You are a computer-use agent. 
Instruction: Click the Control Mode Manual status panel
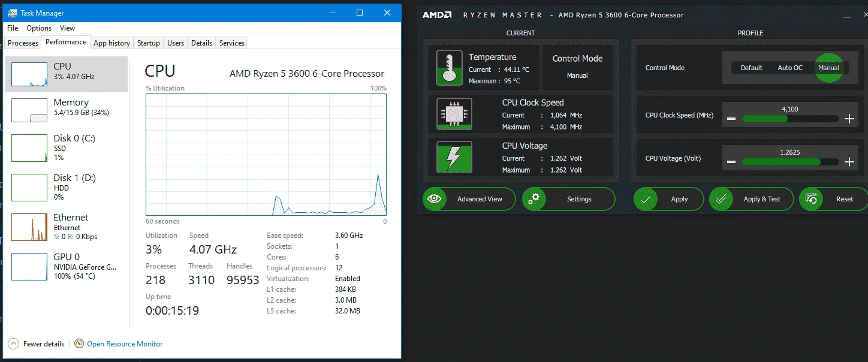point(577,67)
